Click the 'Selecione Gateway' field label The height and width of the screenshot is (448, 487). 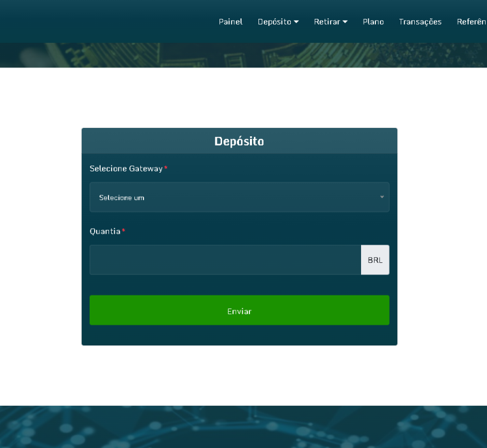point(126,169)
